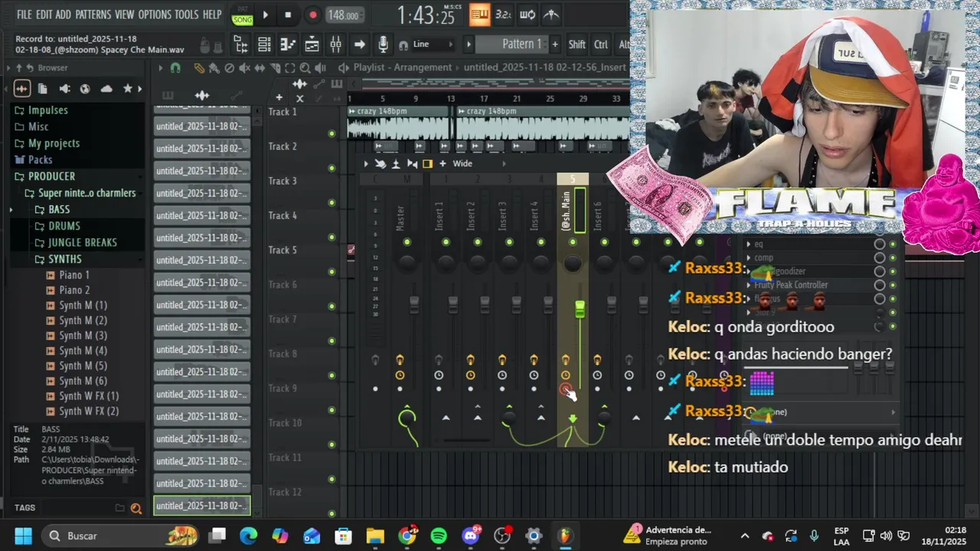This screenshot has height=551, width=980.
Task: Select the Paint brush tool in playlist
Action: tap(214, 67)
